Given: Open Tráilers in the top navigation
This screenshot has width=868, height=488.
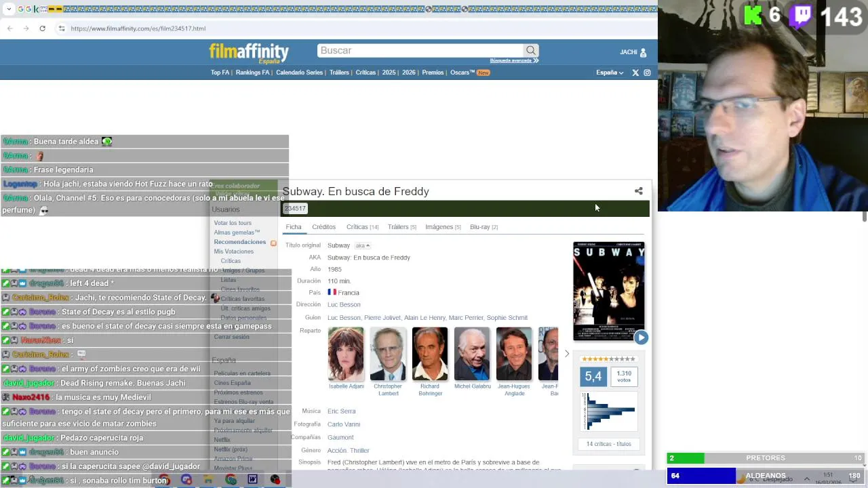Looking at the screenshot, I should point(339,73).
